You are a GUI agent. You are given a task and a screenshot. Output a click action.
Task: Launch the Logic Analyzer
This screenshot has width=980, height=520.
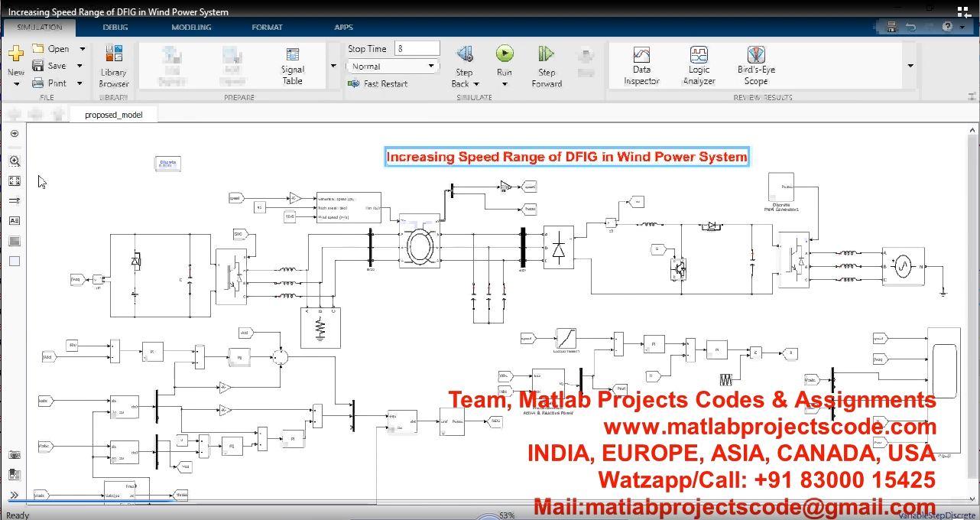coord(699,65)
